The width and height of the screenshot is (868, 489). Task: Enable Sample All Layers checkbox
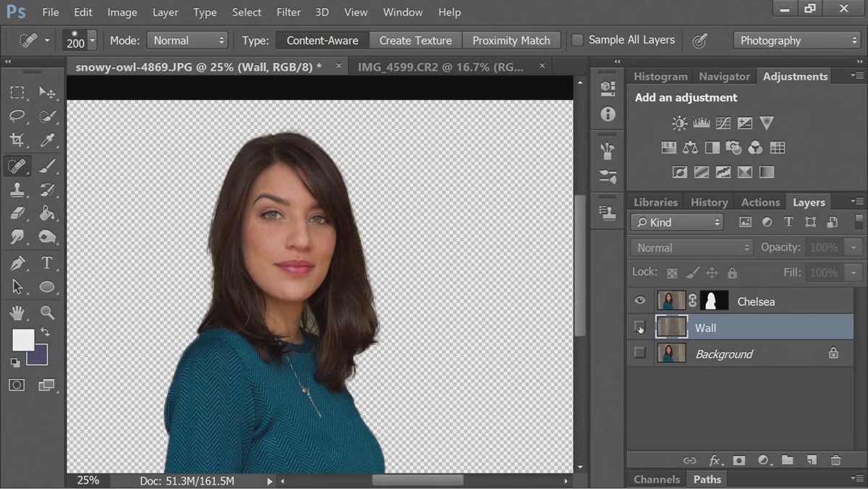tap(577, 41)
